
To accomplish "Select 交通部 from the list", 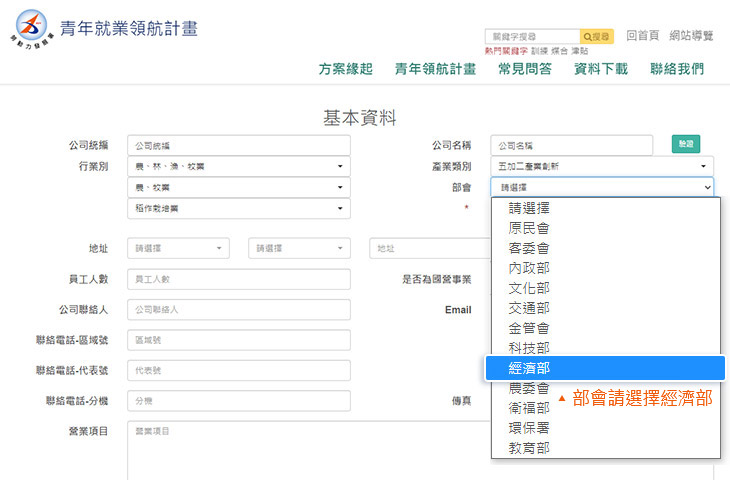I will coord(606,308).
